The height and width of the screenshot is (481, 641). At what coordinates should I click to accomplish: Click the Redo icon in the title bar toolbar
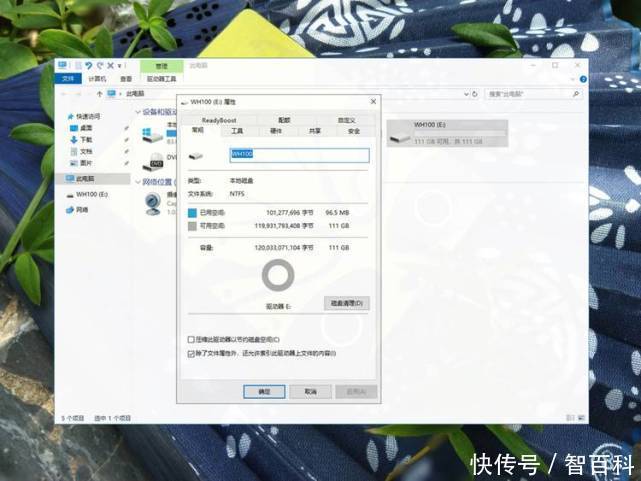[x=100, y=65]
